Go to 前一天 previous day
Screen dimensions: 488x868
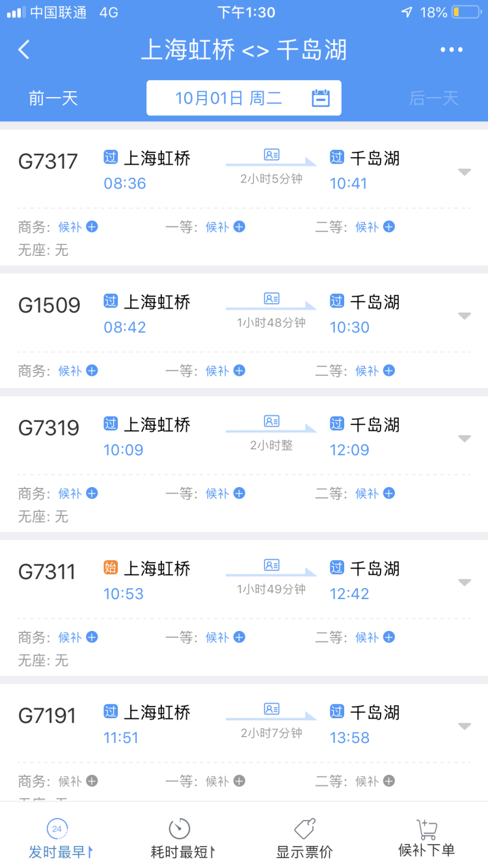(53, 98)
